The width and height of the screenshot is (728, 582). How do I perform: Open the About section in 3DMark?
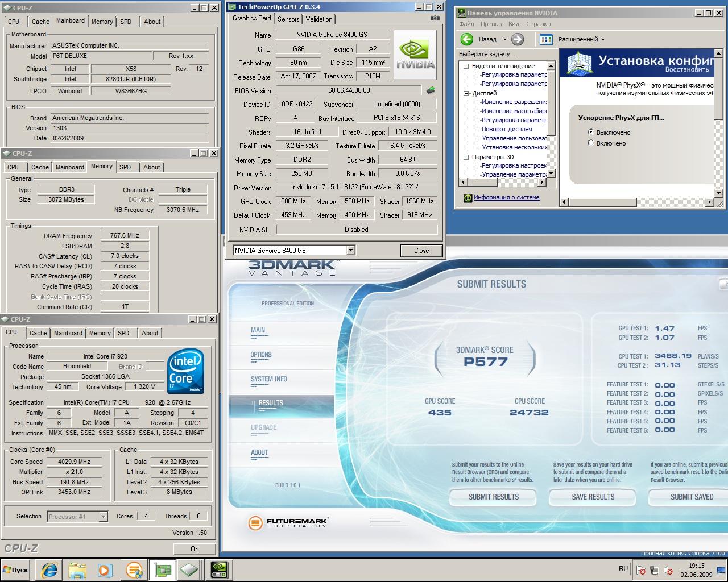click(259, 452)
